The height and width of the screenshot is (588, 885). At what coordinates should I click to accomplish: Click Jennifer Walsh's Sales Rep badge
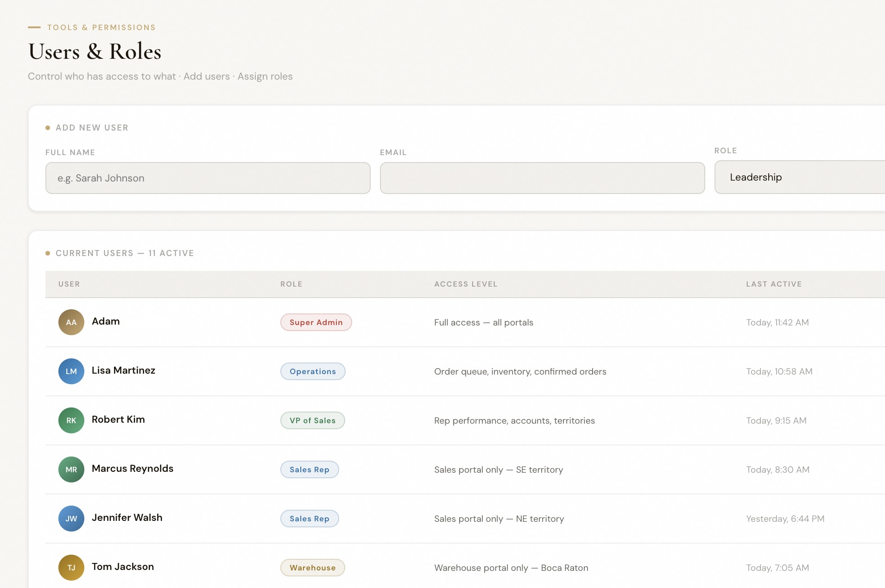tap(310, 519)
